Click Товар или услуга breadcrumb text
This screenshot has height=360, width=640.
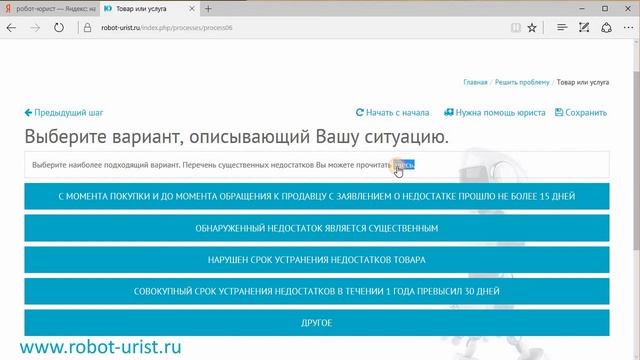(x=582, y=82)
